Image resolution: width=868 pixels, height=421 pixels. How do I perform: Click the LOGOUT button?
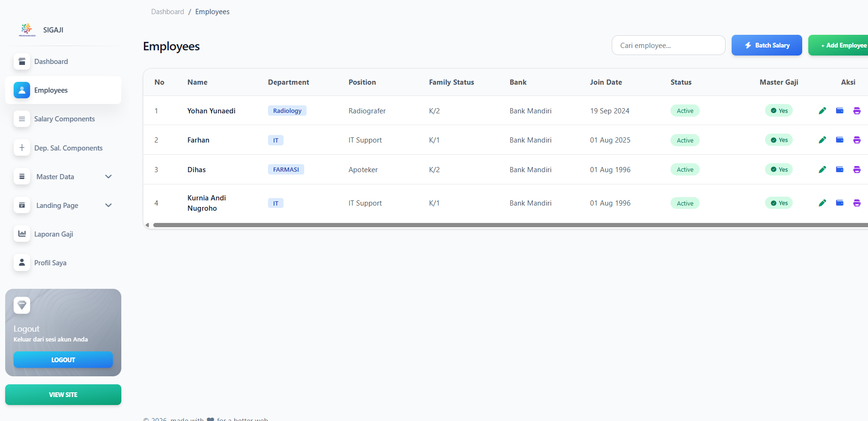(63, 360)
